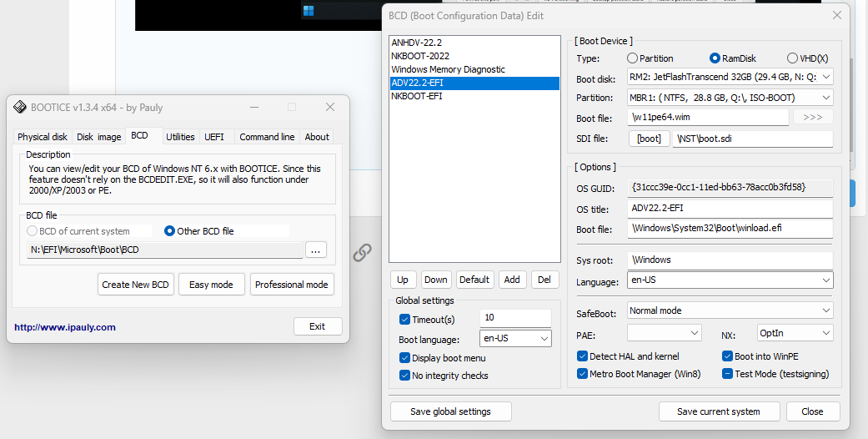Viewport: 868px width, 439px height.
Task: Set selected entry as Default
Action: (474, 280)
